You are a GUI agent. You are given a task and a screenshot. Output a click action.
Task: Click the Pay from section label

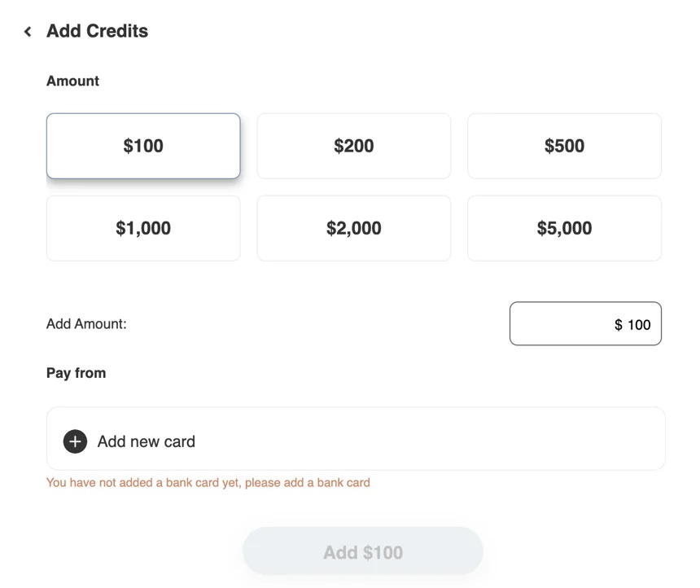coord(76,373)
